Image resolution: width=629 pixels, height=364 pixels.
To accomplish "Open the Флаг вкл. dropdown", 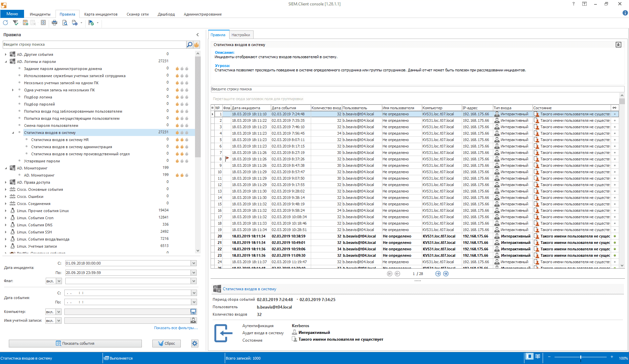I will pyautogui.click(x=59, y=281).
